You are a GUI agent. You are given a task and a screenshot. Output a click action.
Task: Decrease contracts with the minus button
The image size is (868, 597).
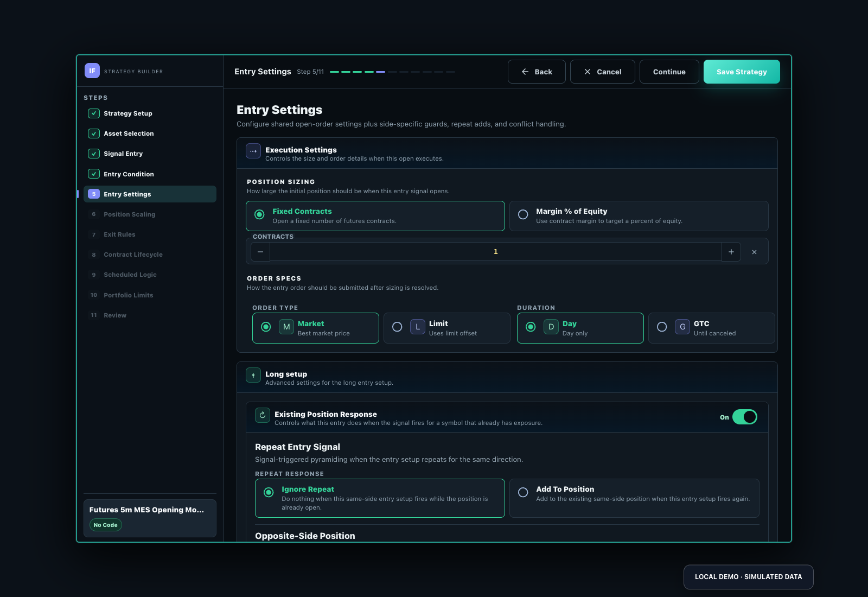pos(260,252)
